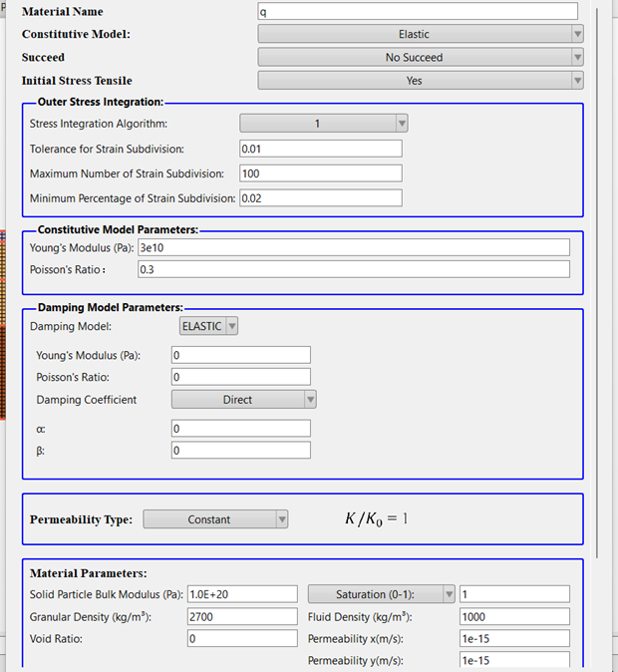Click the K/K0 = 1 formula text
This screenshot has height=672, width=618.
coord(377,519)
